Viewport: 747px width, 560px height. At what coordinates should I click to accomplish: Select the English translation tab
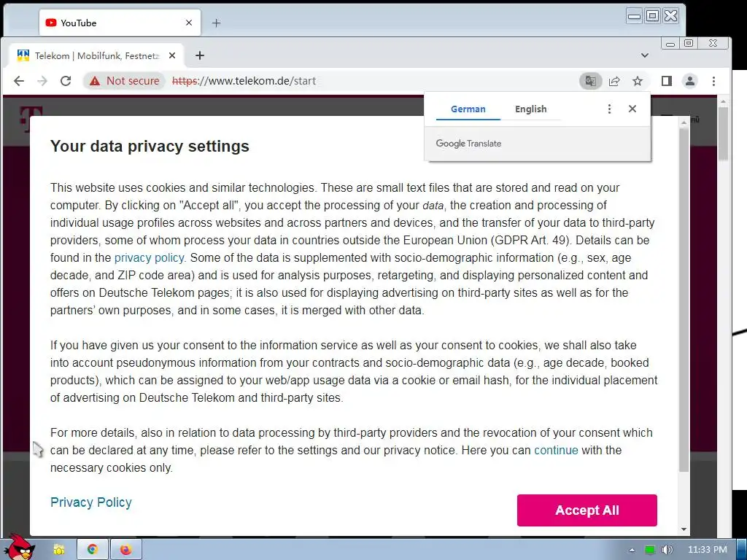tap(530, 109)
